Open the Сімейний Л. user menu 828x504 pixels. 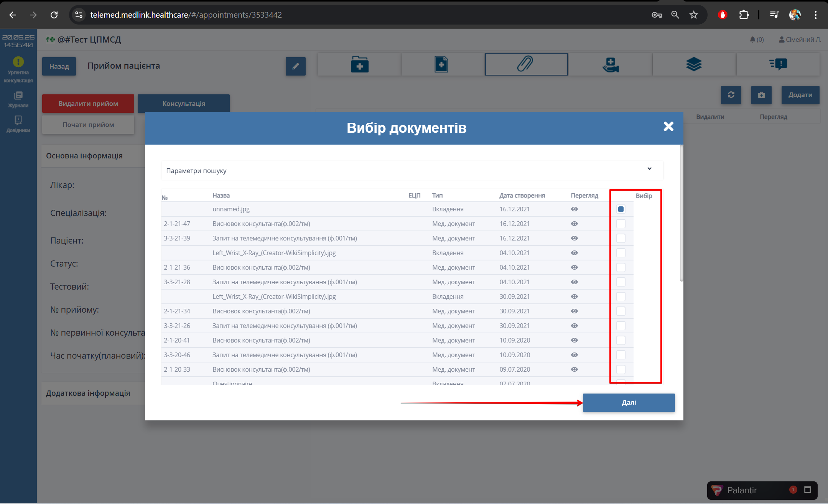tap(800, 40)
